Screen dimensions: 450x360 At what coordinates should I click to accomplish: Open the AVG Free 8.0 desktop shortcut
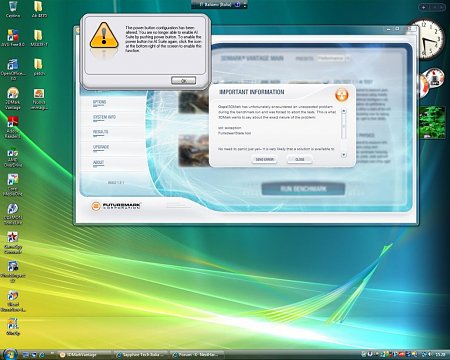click(x=13, y=37)
